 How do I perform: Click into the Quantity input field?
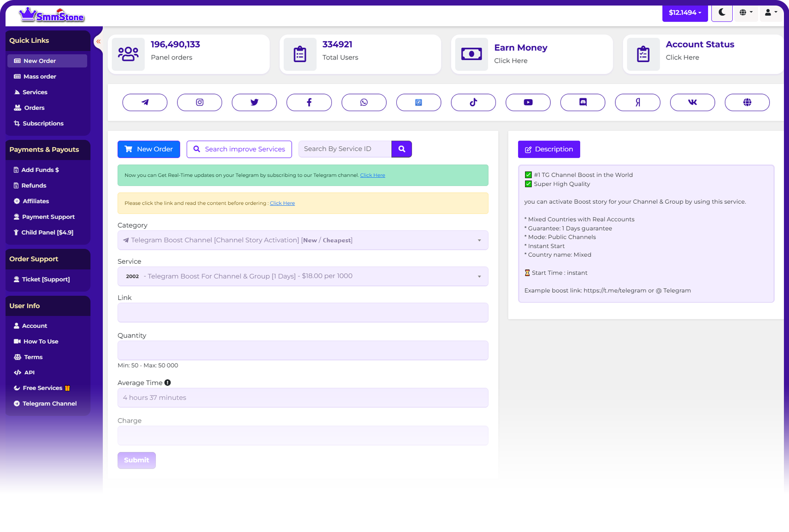[302, 350]
